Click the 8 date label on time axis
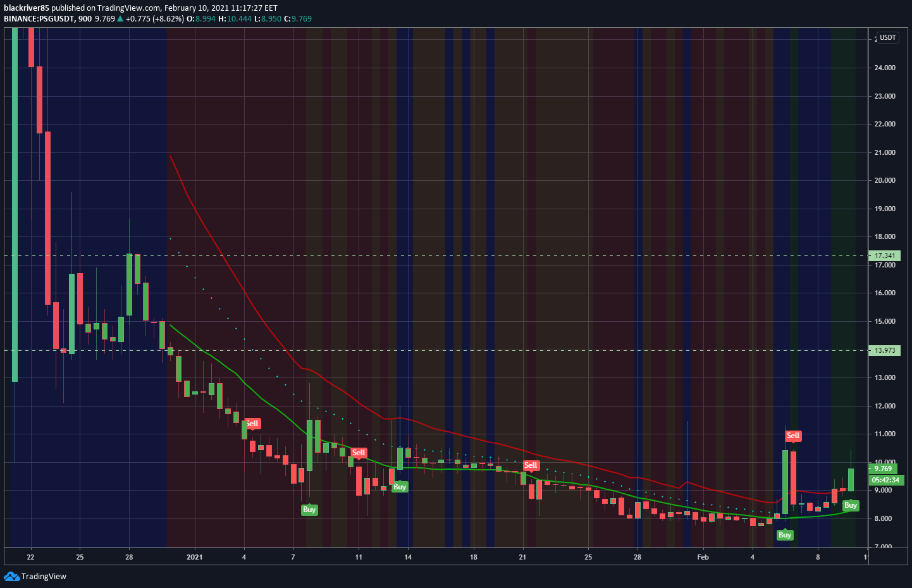 [818, 557]
